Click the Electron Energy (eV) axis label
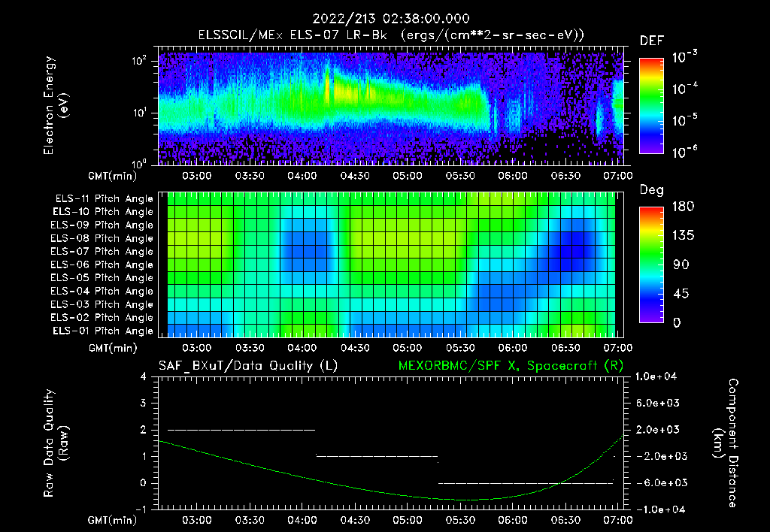 pyautogui.click(x=56, y=105)
